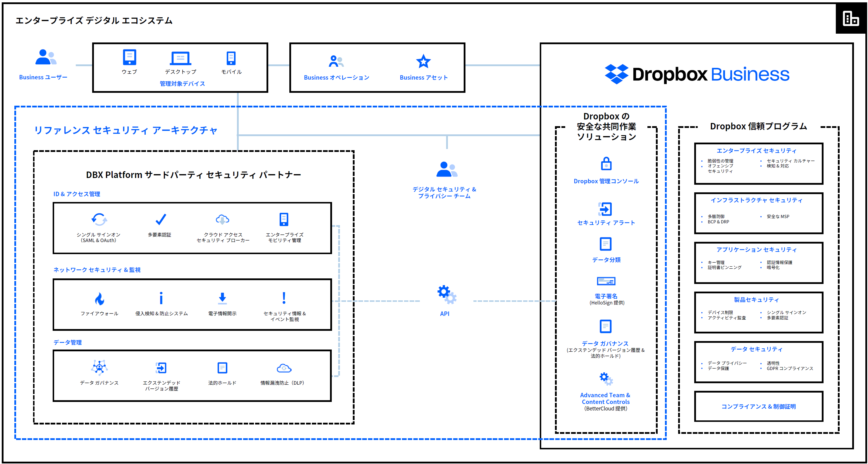Click the BCP & DRP bullet item

click(718, 222)
